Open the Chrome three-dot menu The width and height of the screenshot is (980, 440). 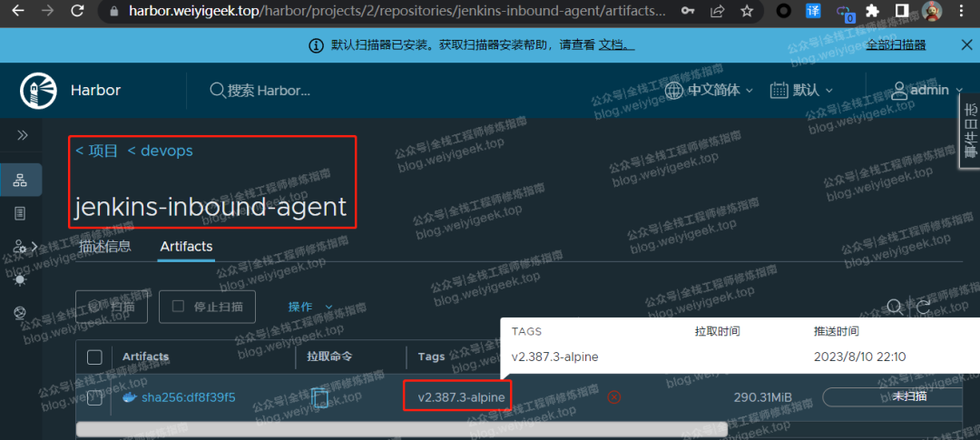tap(961, 11)
